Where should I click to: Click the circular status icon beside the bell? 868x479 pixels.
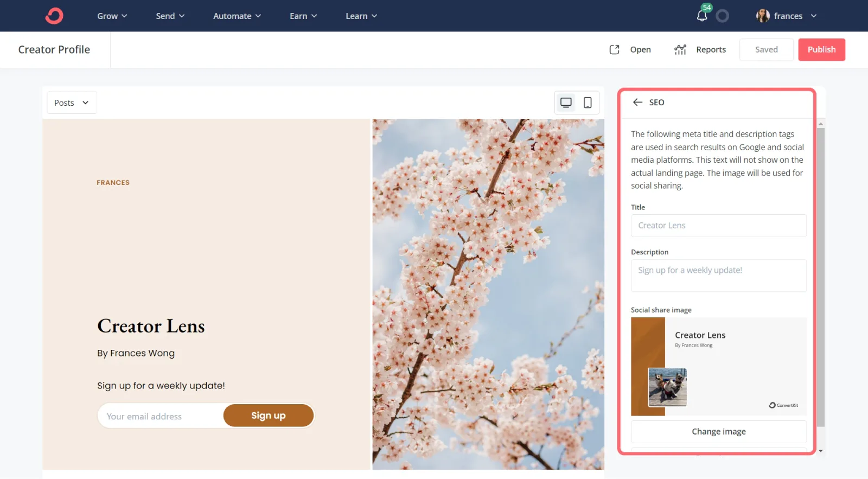(x=722, y=16)
